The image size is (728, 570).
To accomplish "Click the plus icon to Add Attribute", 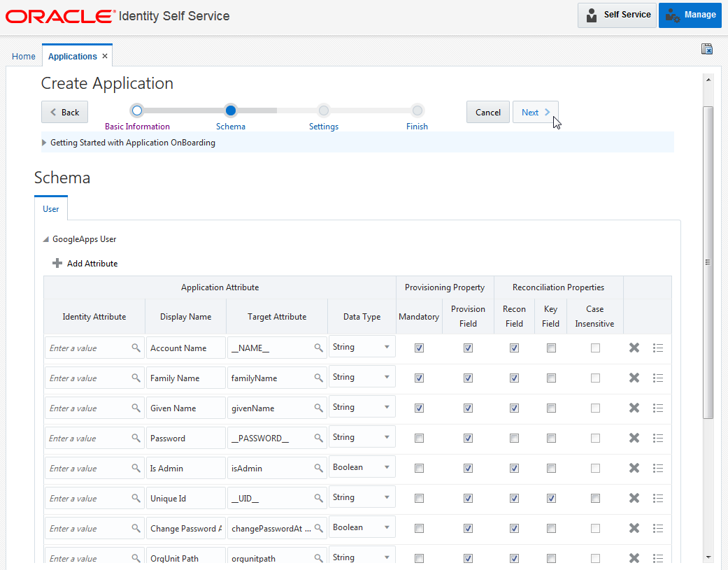I will (x=57, y=264).
